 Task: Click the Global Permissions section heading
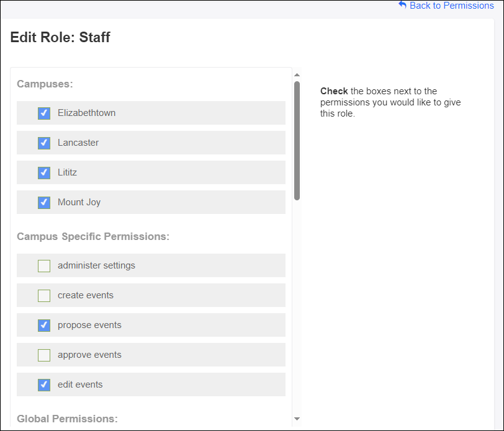pos(67,419)
